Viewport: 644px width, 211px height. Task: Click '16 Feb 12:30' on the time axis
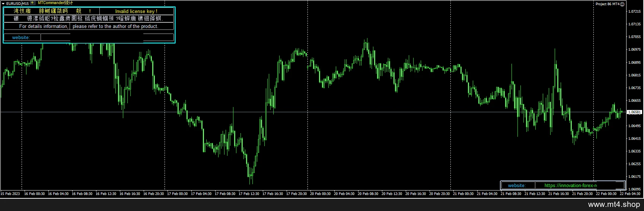tap(106, 194)
